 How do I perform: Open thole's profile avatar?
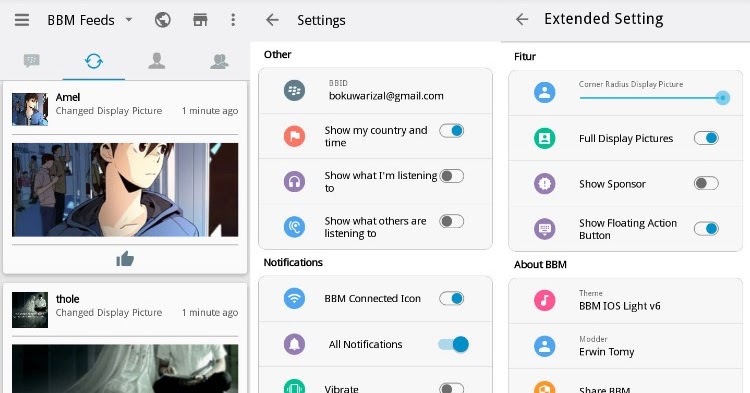tap(30, 310)
